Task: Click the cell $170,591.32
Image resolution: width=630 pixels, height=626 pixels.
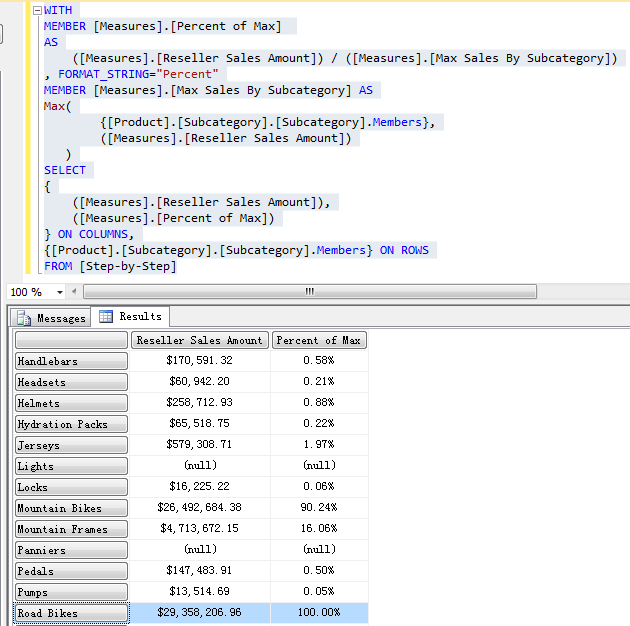Action: tap(200, 360)
